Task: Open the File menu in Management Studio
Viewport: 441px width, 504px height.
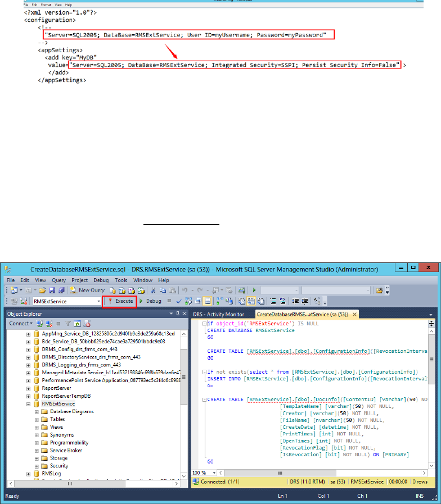Action: (11, 280)
